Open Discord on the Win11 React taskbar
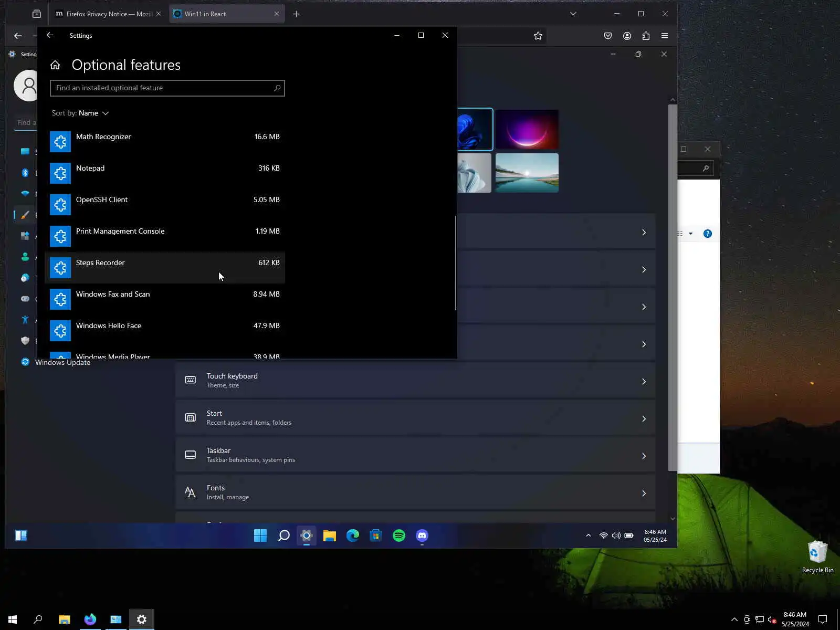 click(x=422, y=535)
